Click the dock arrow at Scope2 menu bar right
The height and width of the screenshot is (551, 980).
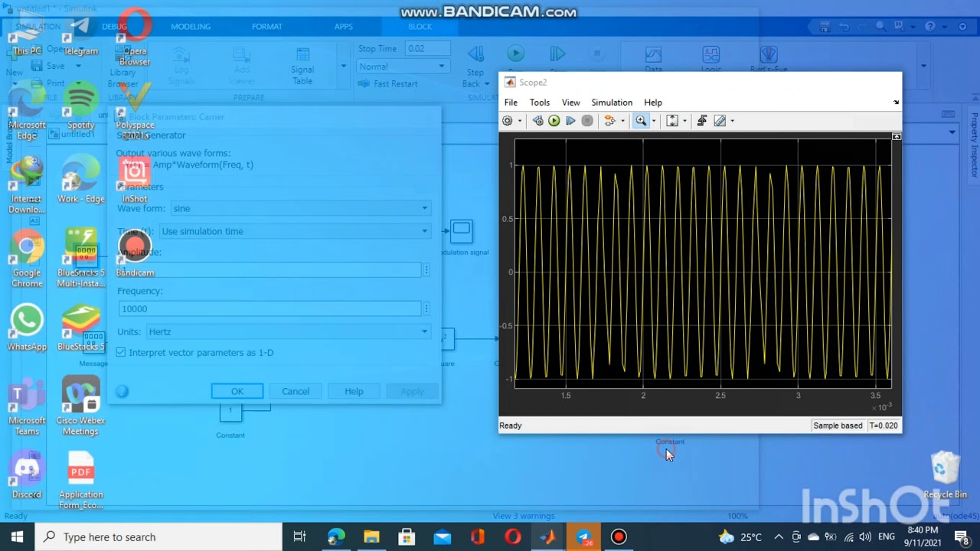point(896,103)
